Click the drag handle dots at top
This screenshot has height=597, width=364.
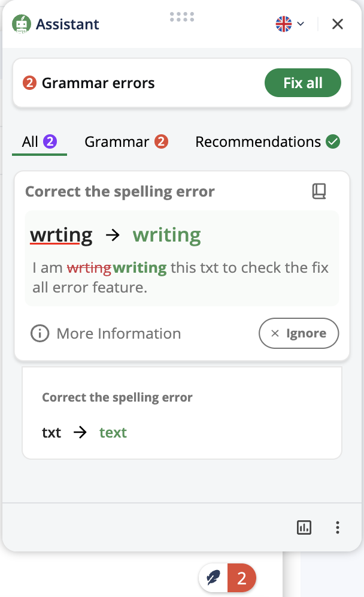pos(182,17)
